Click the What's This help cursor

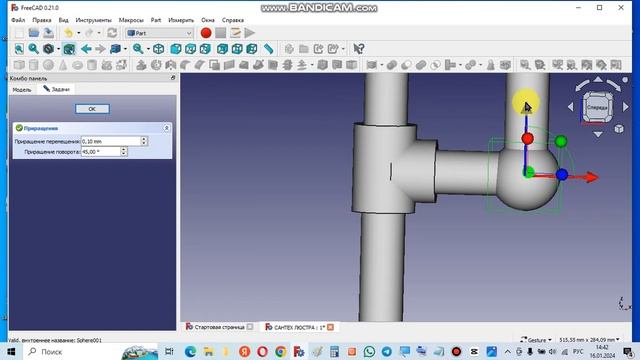[359, 49]
